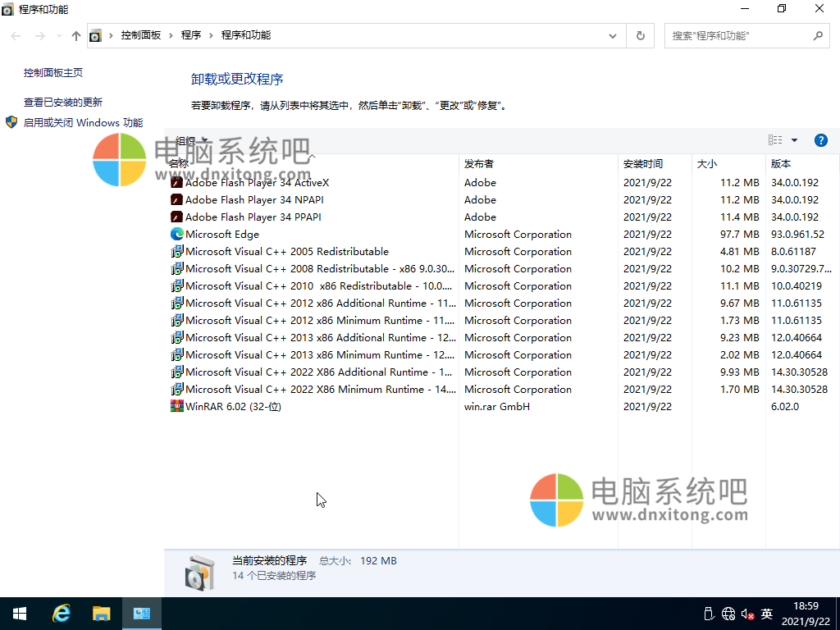
Task: Click the Adobe Flash Player 34 ActiveX icon
Action: tap(176, 183)
